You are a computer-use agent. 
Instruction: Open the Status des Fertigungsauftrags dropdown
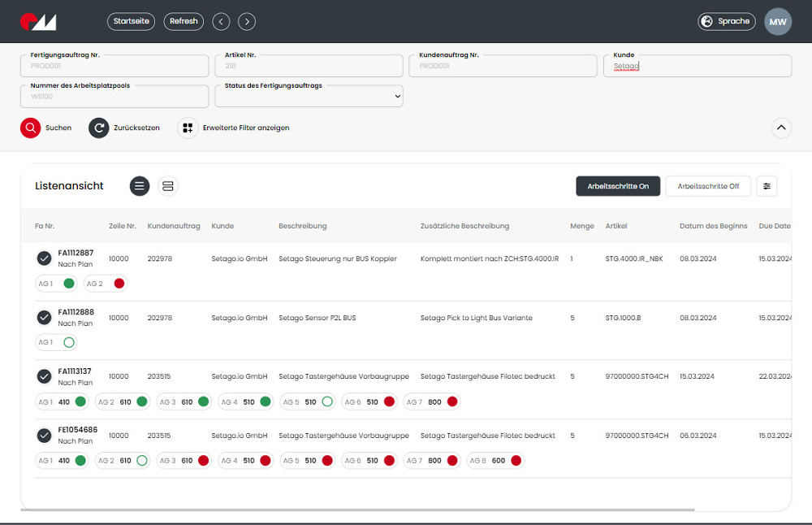click(x=309, y=96)
